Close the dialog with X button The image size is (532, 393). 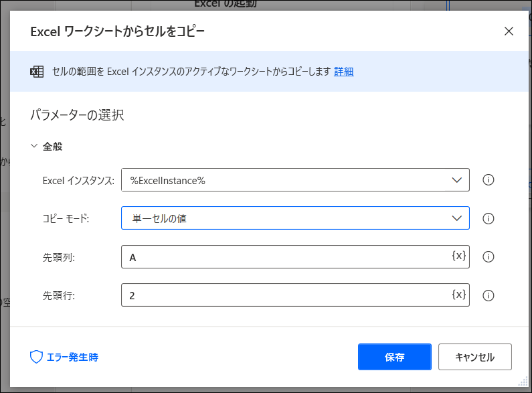[x=509, y=31]
